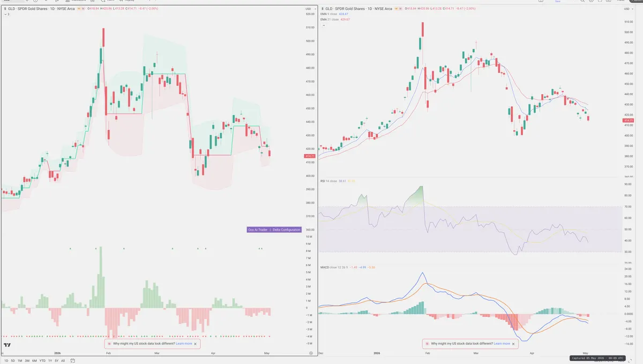Image resolution: width=643 pixels, height=364 pixels.
Task: Select the All time range
Action: click(x=63, y=361)
